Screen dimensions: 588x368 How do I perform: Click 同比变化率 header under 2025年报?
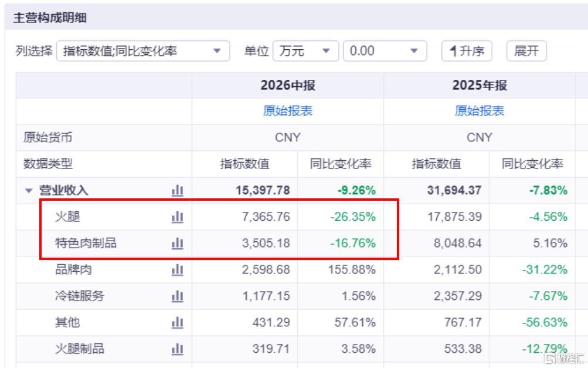click(x=532, y=164)
